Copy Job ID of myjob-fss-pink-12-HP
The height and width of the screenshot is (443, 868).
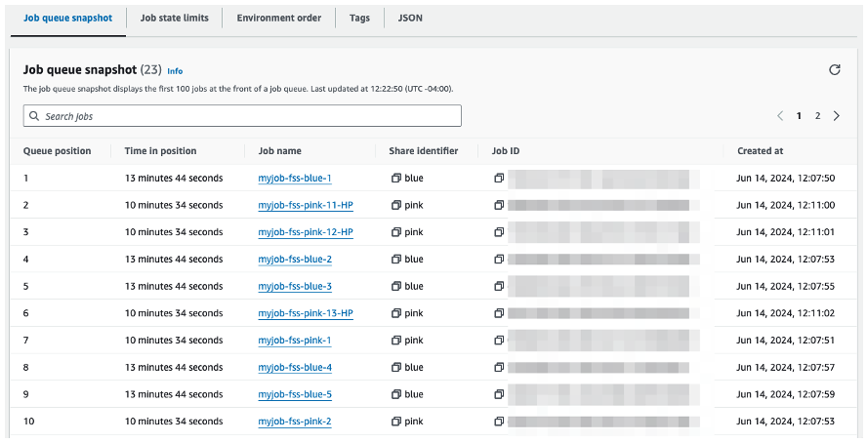tap(499, 232)
